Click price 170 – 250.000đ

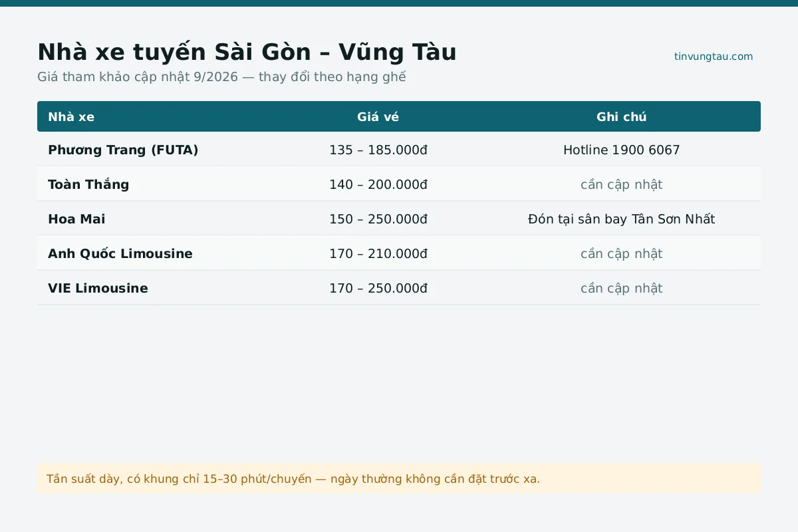coord(378,289)
